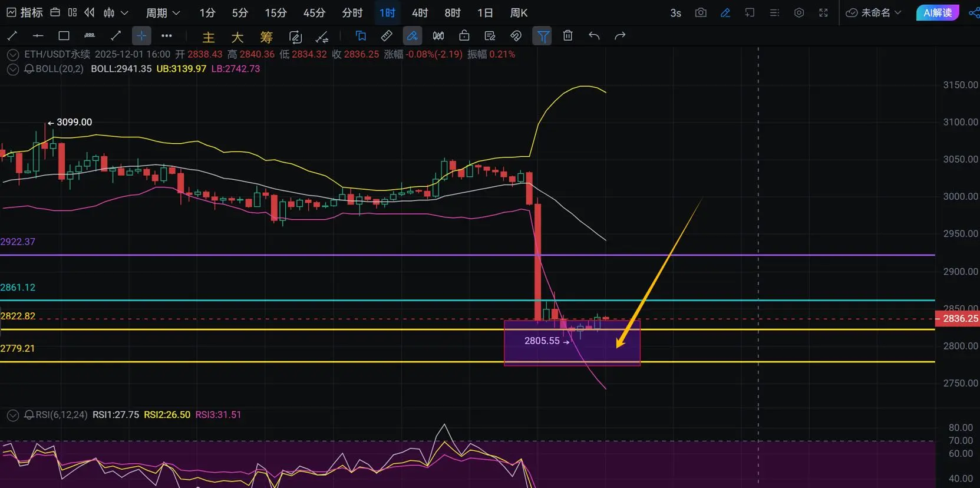The width and height of the screenshot is (980, 488).
Task: Select the 45分 timeframe tab
Action: click(x=314, y=12)
